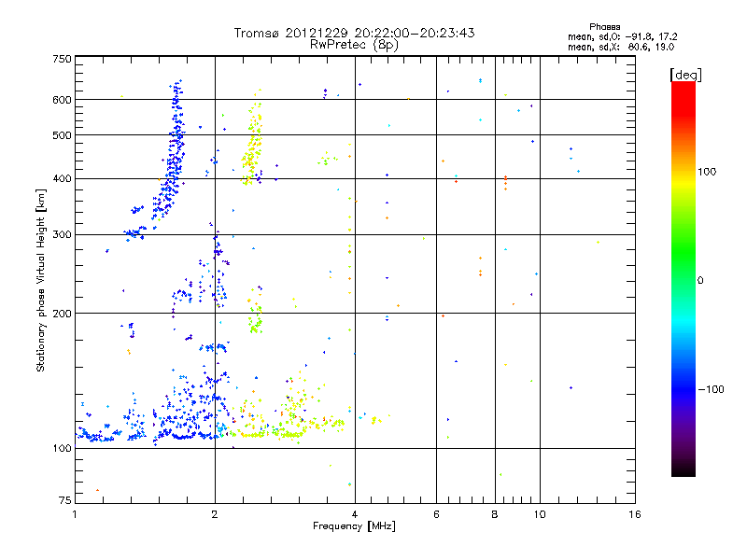
Task: Click x-axis tick label '8'
Action: pyautogui.click(x=495, y=514)
